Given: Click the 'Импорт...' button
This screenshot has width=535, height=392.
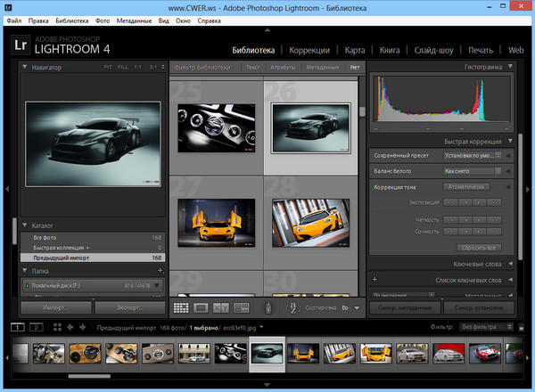Looking at the screenshot, I should (55, 306).
